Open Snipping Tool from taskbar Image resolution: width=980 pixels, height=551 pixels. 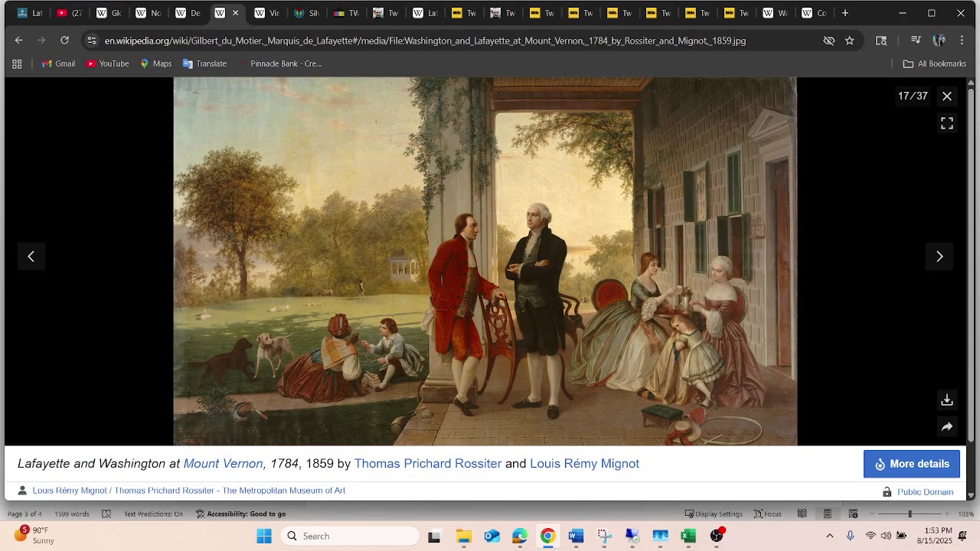(604, 536)
